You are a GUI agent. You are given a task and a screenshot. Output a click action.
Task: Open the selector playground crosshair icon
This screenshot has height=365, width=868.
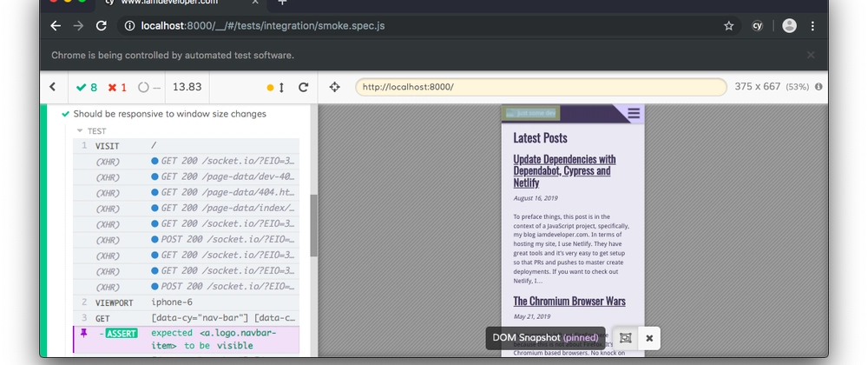click(335, 87)
